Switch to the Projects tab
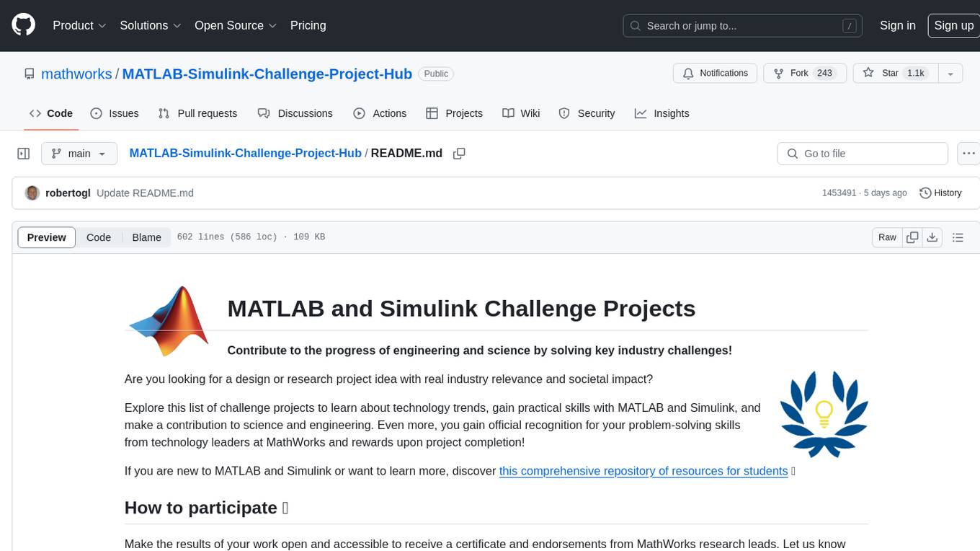 (454, 113)
